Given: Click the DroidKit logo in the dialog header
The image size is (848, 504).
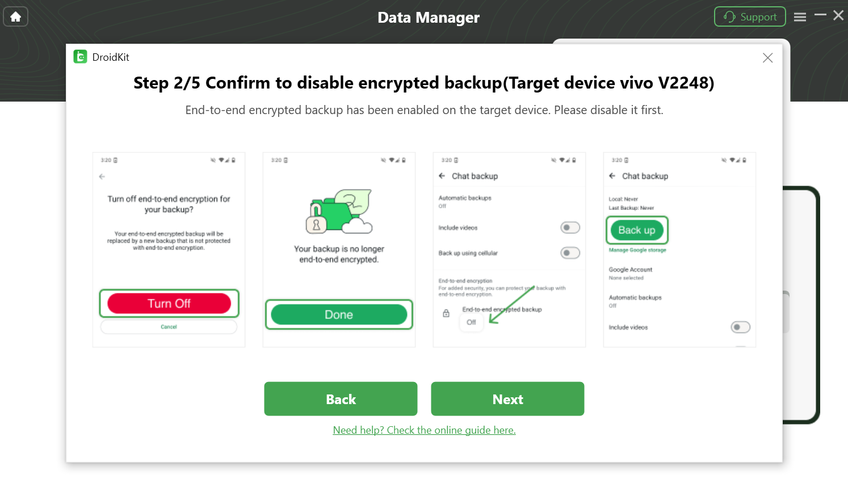Looking at the screenshot, I should [x=79, y=56].
